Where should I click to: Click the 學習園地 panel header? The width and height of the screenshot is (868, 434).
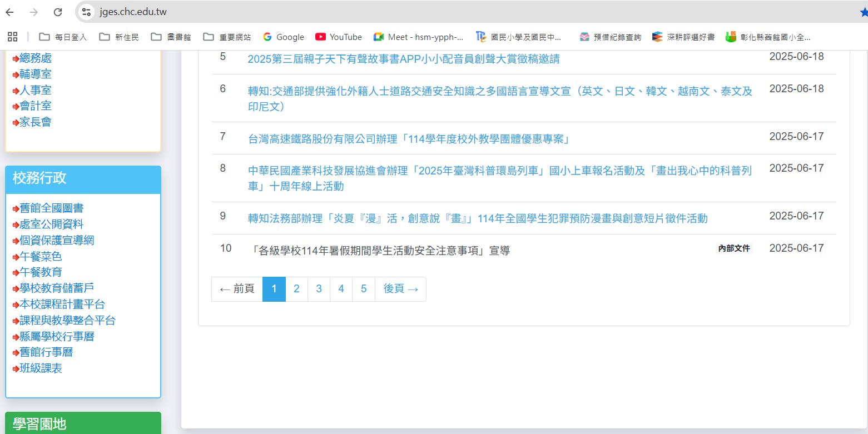point(83,423)
